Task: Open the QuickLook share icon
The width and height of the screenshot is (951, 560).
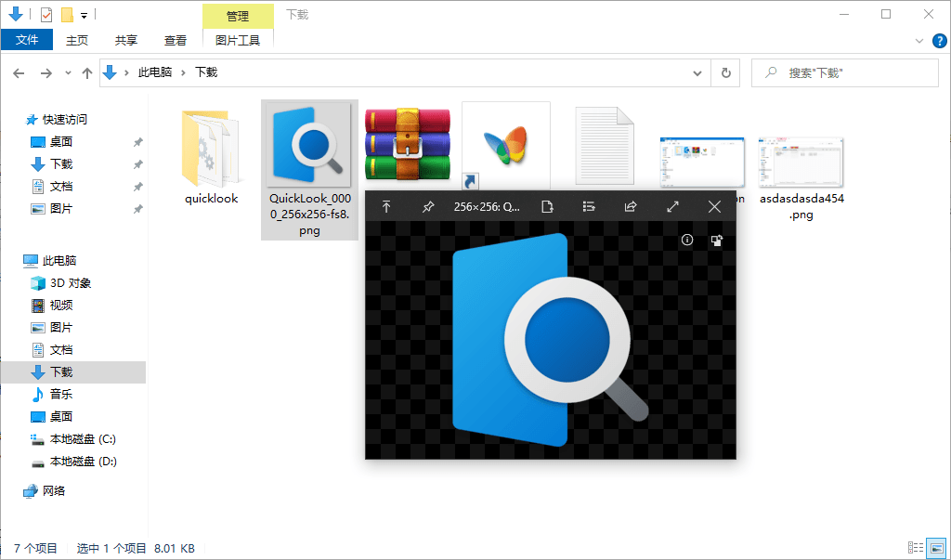Action: (631, 206)
